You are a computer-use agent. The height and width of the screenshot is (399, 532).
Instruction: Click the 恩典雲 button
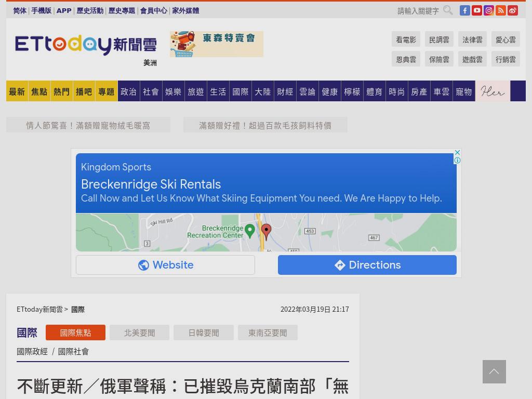(406, 59)
